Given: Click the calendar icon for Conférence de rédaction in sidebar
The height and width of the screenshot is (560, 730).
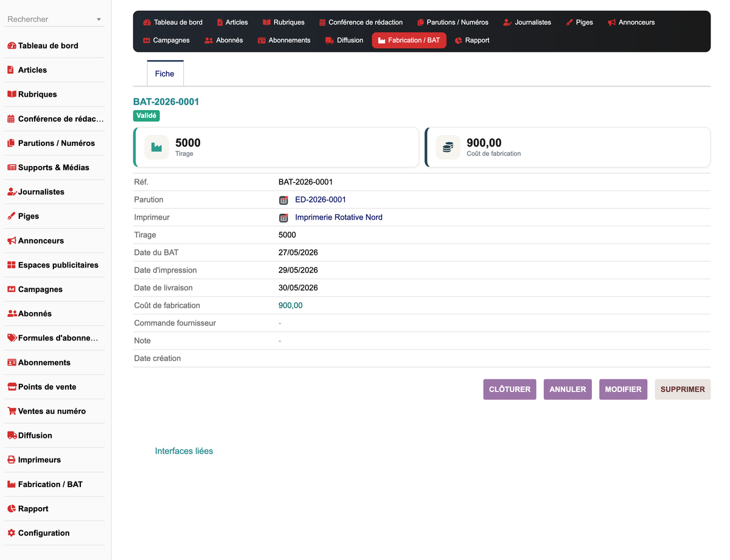Looking at the screenshot, I should [x=11, y=119].
